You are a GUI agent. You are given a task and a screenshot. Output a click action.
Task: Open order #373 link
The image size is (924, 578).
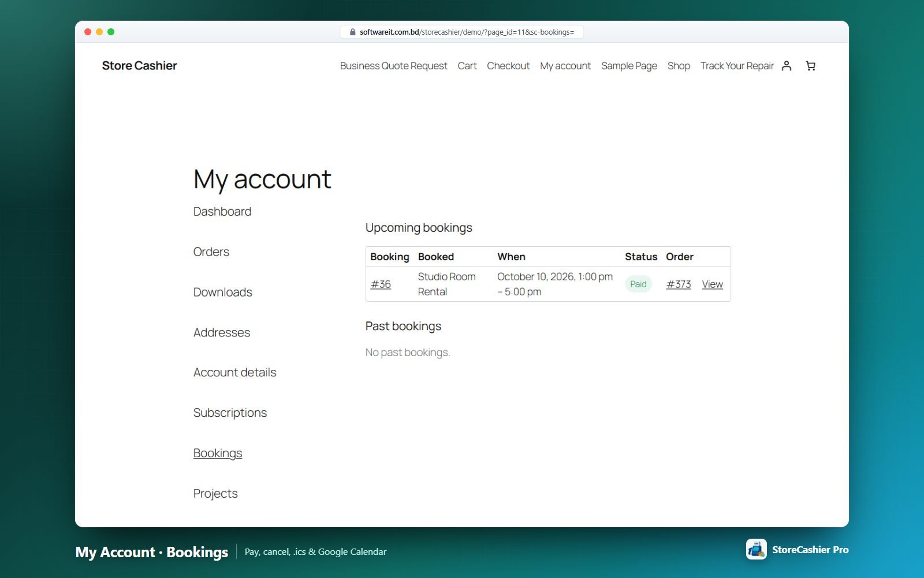pos(679,284)
